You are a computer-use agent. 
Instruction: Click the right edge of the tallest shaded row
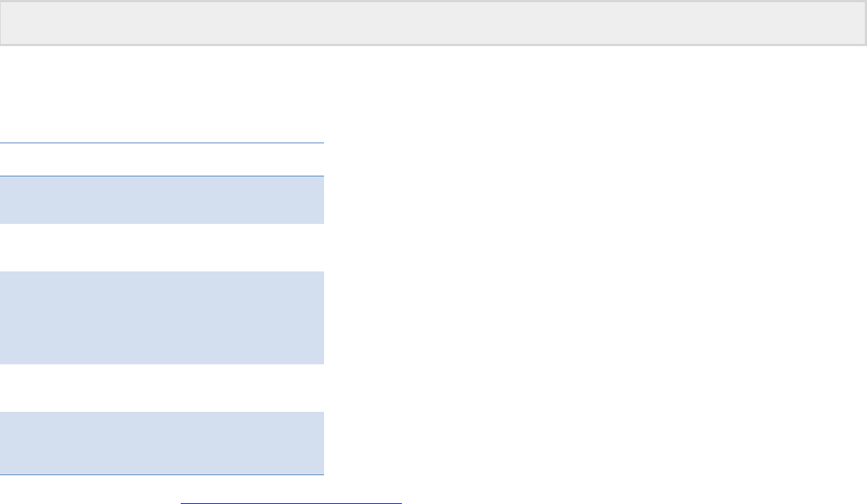pyautogui.click(x=320, y=318)
